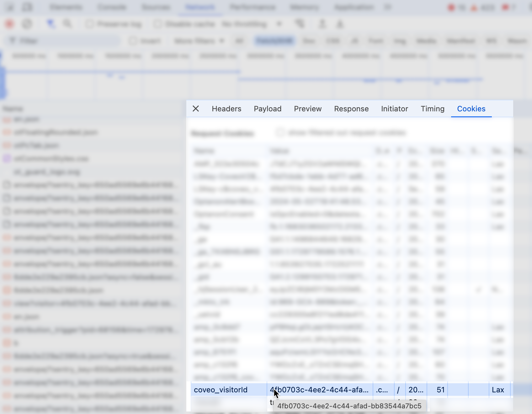The height and width of the screenshot is (414, 532).
Task: Switch to the Headers tab
Action: pyautogui.click(x=226, y=109)
